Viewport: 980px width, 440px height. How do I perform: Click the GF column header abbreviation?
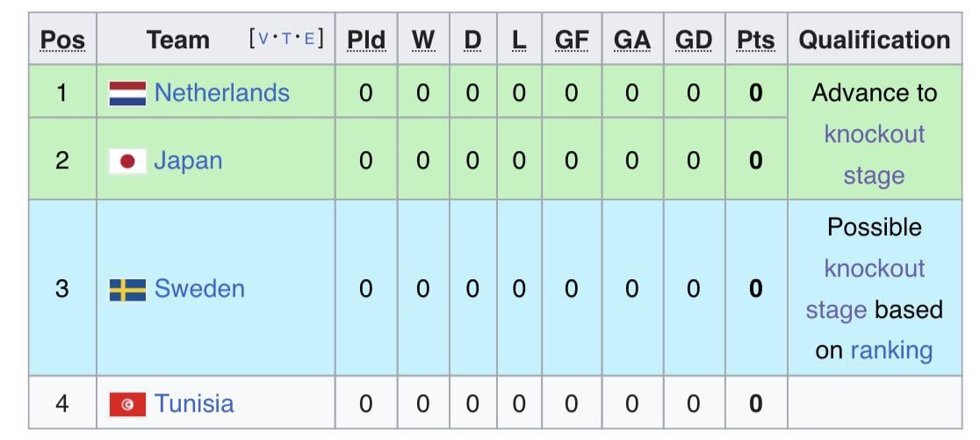572,40
